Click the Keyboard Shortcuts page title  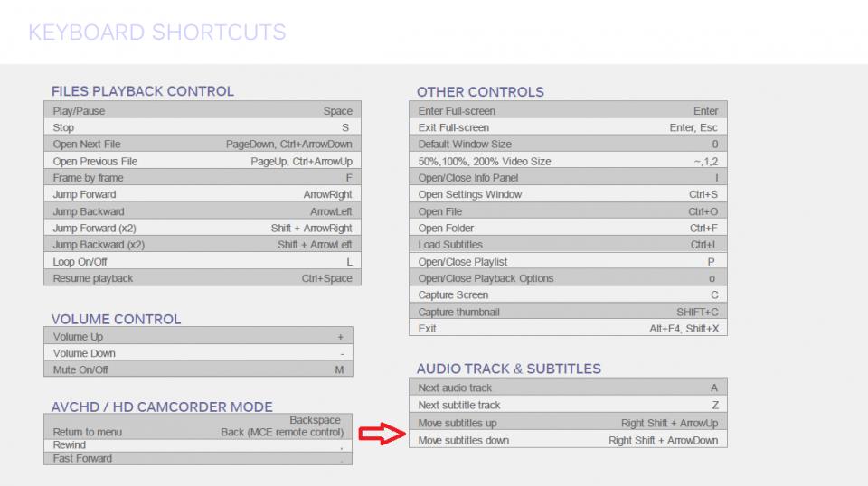point(157,33)
